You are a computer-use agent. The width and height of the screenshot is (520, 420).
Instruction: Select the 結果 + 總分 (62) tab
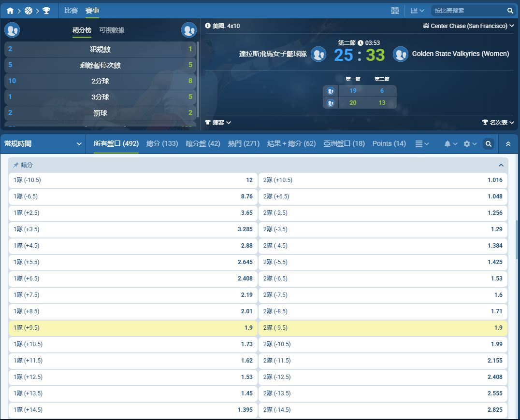[291, 144]
